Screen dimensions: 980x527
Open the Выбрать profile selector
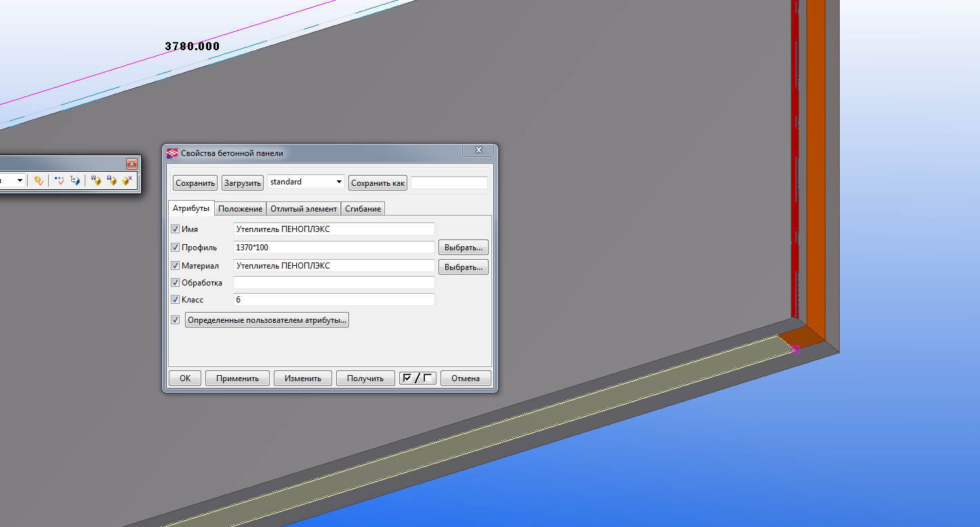[x=464, y=248]
